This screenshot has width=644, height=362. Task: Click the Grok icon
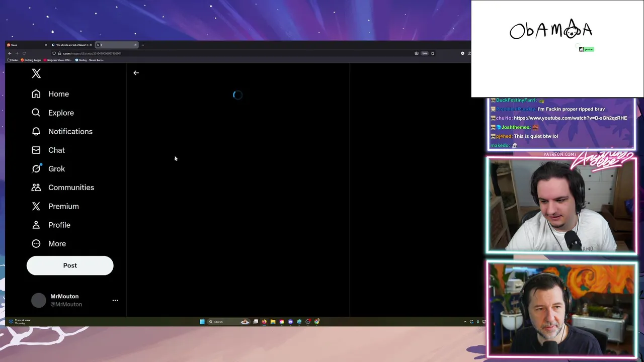(x=36, y=169)
